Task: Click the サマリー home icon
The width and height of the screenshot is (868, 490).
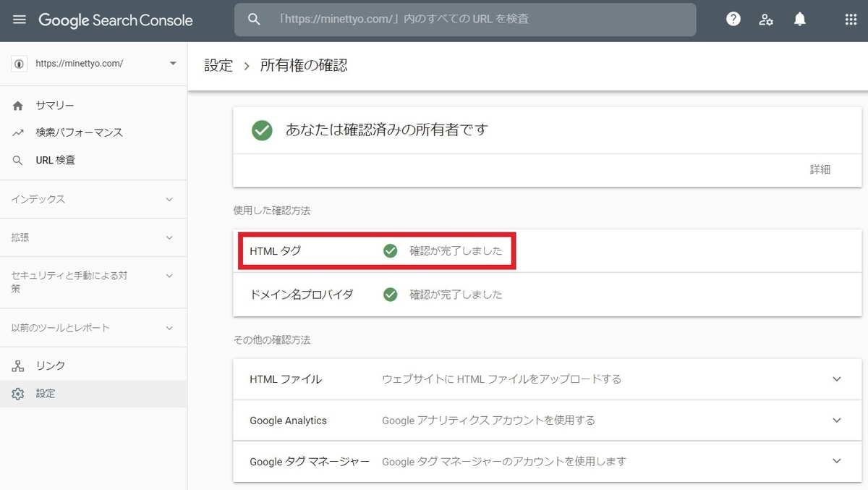Action: click(18, 106)
